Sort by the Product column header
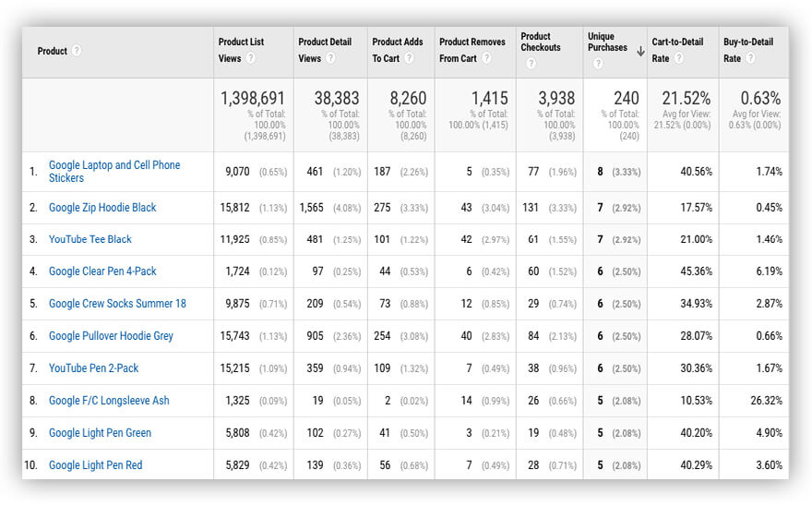Viewport: 812px width, 506px height. coord(52,51)
